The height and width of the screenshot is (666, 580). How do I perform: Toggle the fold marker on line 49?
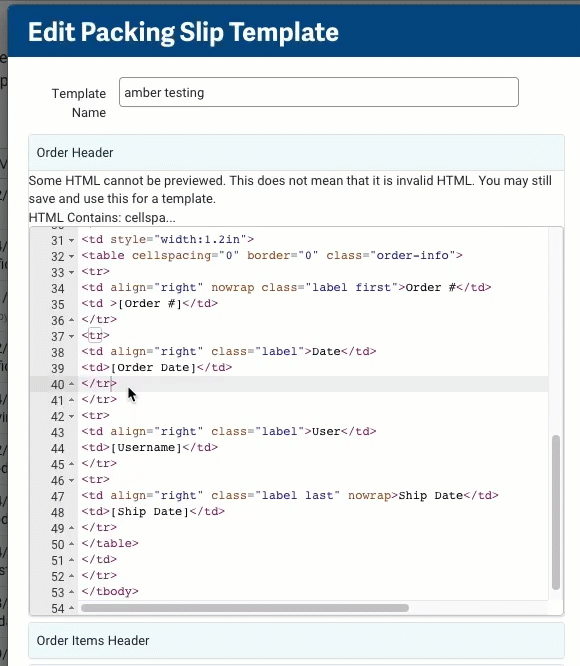pos(71,528)
